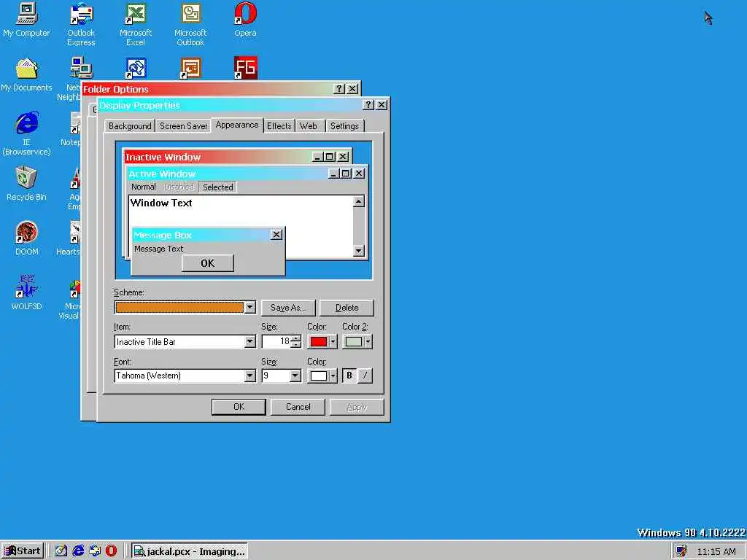Click the grayed Apply button

[x=357, y=407]
